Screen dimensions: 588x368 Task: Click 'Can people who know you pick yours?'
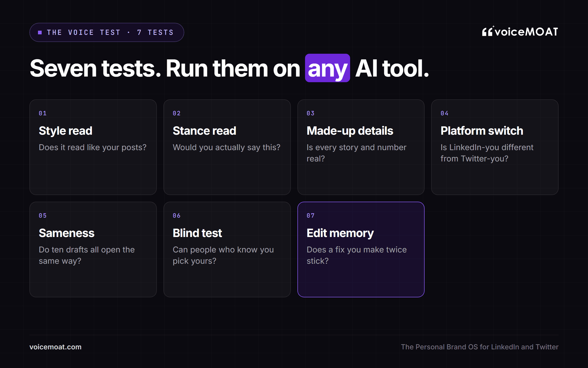point(223,255)
